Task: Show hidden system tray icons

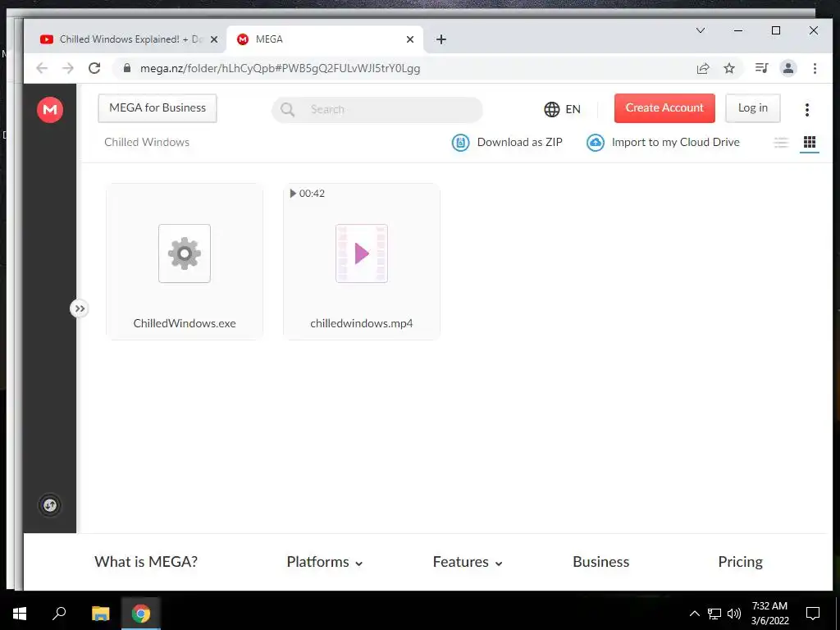Action: coord(694,614)
